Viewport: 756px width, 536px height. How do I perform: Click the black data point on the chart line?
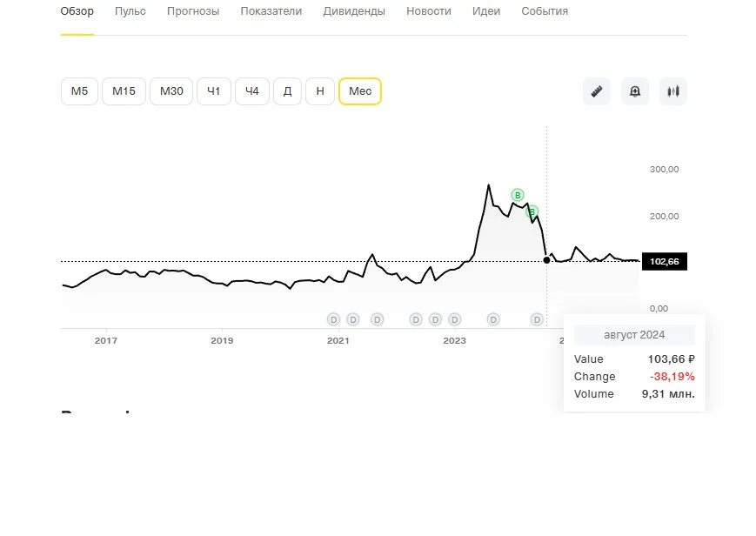click(x=546, y=260)
